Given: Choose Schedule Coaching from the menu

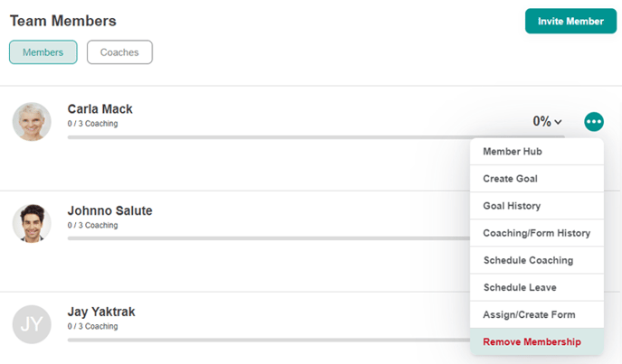Looking at the screenshot, I should (537, 260).
